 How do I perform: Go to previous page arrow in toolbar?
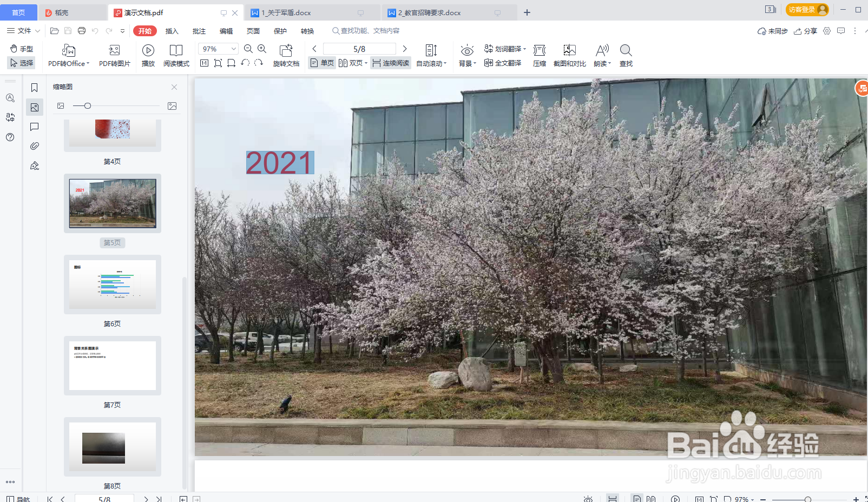pos(314,49)
